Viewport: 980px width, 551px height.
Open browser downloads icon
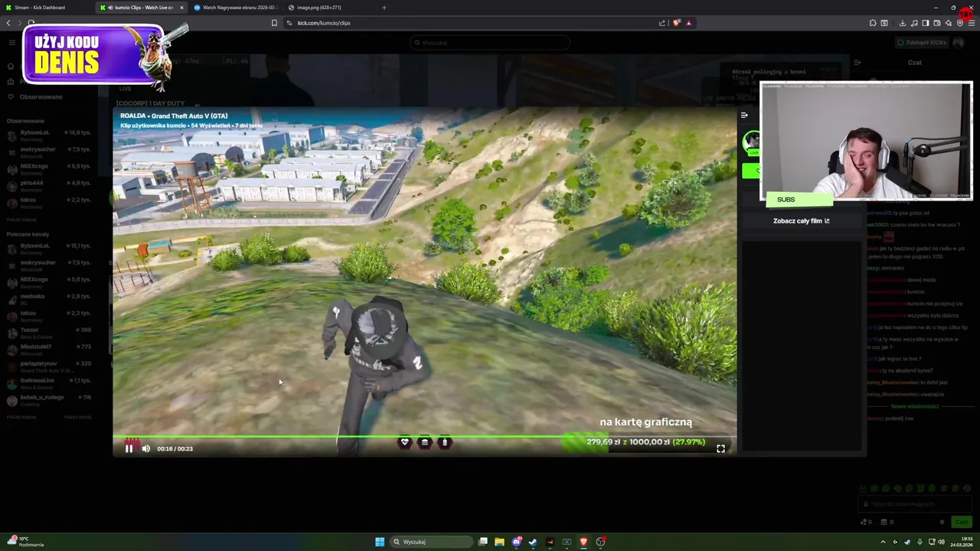(x=902, y=23)
